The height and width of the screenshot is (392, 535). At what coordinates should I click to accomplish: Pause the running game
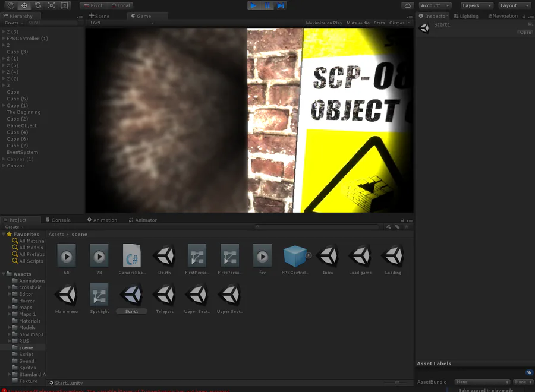[x=267, y=5]
